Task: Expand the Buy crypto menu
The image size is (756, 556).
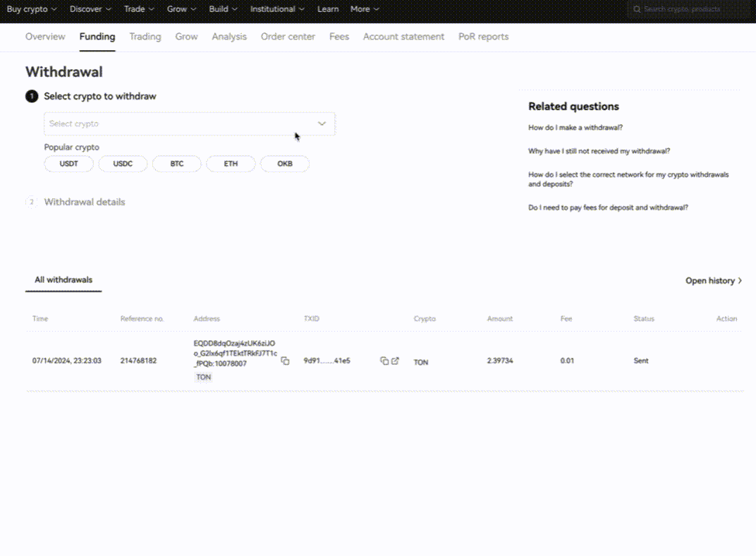Action: [32, 9]
